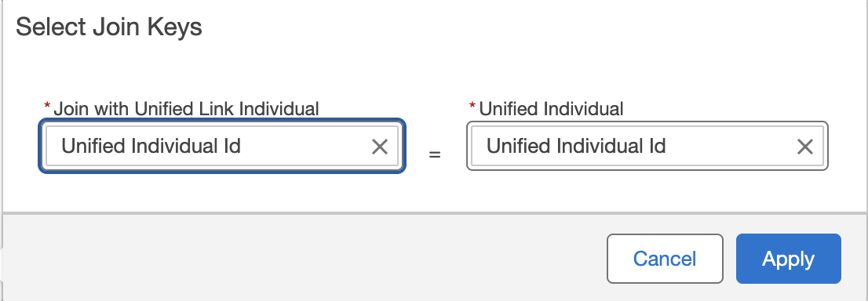Focus the right join key input box
This screenshot has width=868, height=301.
tap(647, 146)
